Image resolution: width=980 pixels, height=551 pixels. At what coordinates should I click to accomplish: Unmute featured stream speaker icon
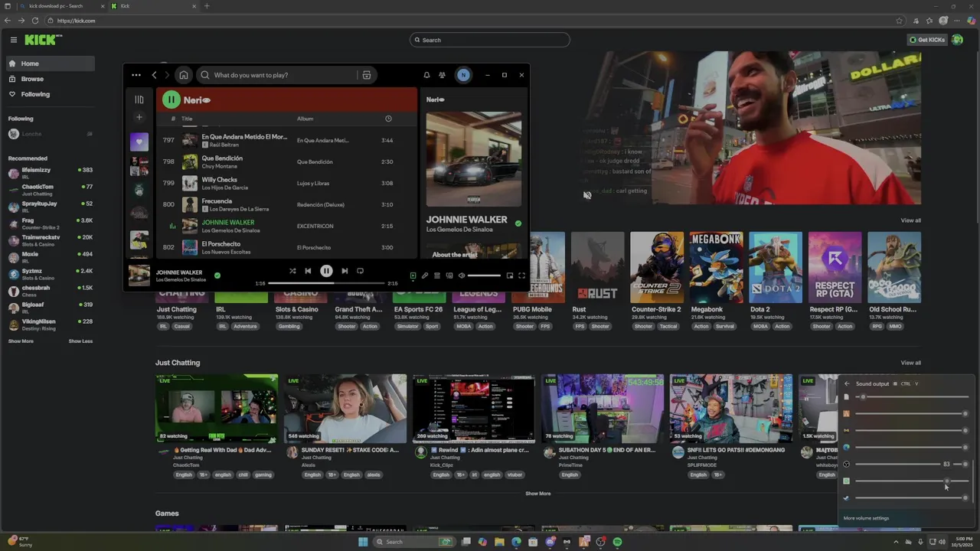[x=587, y=195]
